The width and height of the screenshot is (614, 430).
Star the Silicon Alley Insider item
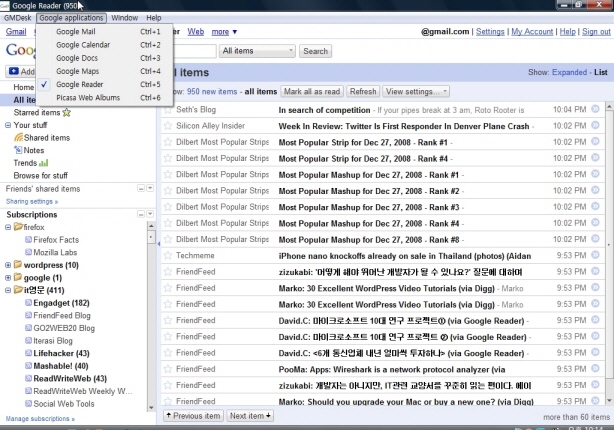[168, 126]
